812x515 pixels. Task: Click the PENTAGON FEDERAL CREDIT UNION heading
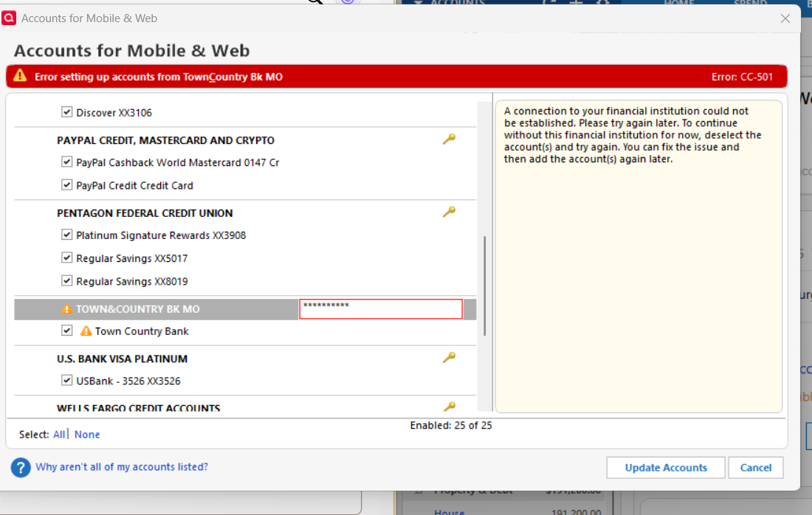145,213
